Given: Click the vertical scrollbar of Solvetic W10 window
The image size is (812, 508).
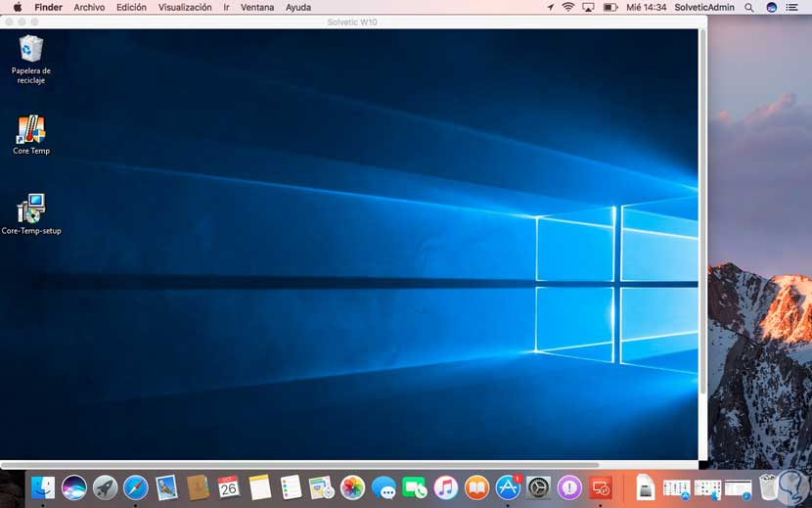Looking at the screenshot, I should (702, 212).
